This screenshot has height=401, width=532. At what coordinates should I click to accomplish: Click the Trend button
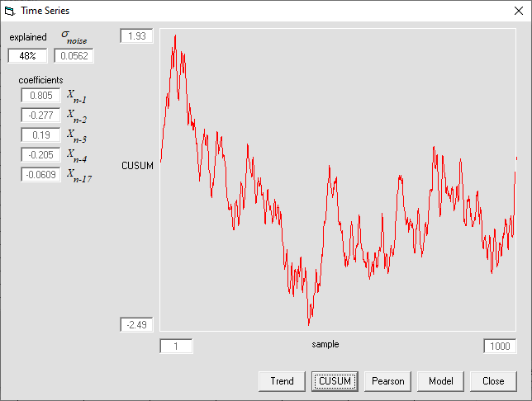coord(282,381)
